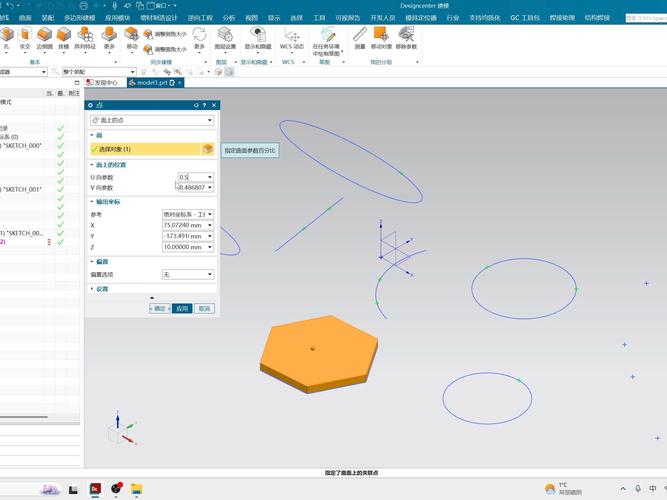
Task: Click the undo arrow in the title bar
Action: (x=10, y=5)
